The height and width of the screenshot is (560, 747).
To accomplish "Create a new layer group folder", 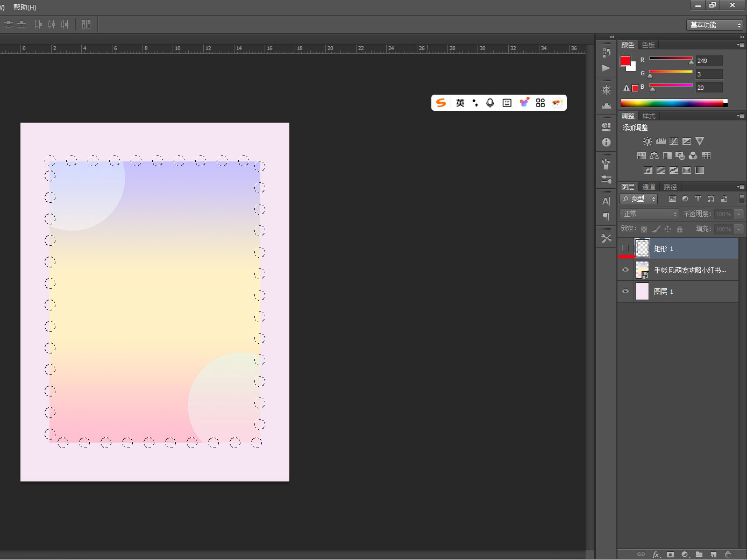I will pos(699,554).
